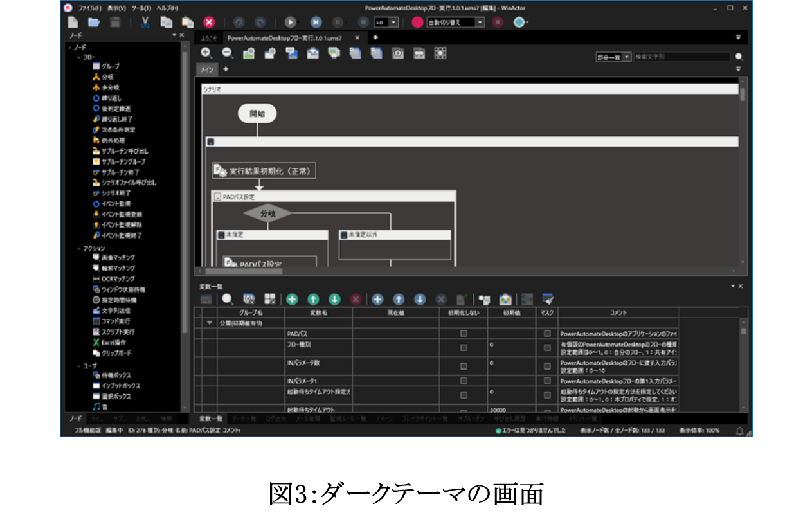This screenshot has width=812, height=524.
Task: Collapse the 公開(初期値有り) variable group
Action: pyautogui.click(x=210, y=323)
